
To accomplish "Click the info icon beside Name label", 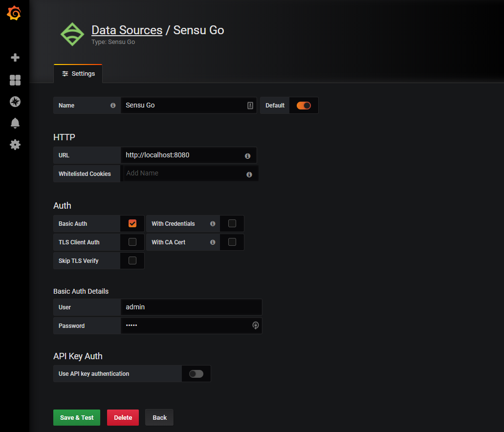I will pos(113,106).
